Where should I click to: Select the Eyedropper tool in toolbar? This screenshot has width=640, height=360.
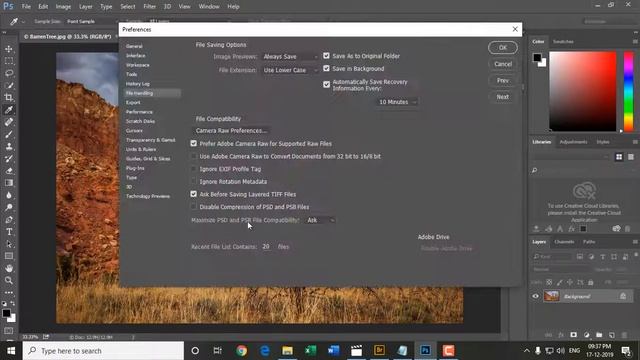click(9, 110)
